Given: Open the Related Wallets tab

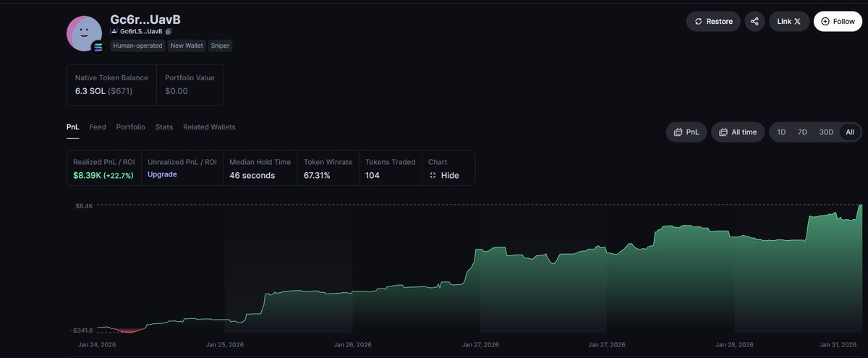Looking at the screenshot, I should pyautogui.click(x=209, y=127).
